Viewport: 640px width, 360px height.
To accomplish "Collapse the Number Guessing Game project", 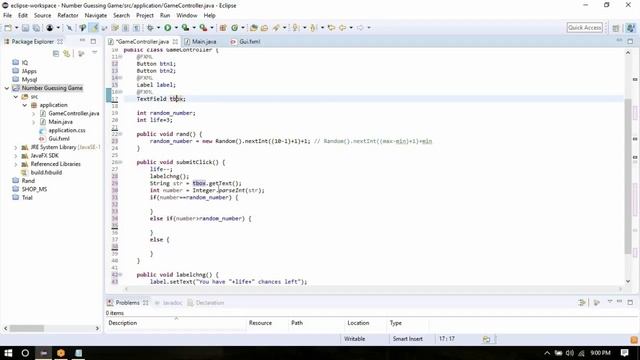I will tap(7, 88).
